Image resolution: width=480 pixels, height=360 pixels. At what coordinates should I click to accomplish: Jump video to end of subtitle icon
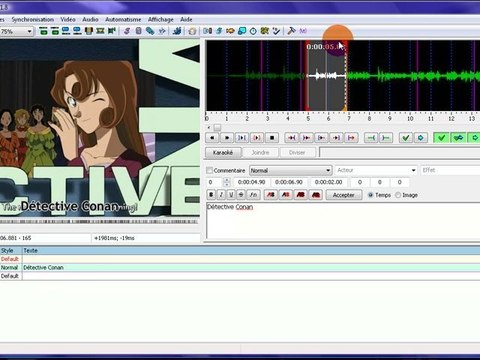coord(55,31)
